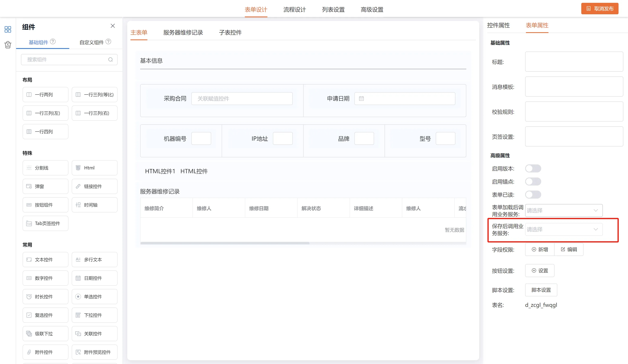Click the search magnifier icon in the component search box
Viewport: 628px width, 364px height.
click(110, 60)
